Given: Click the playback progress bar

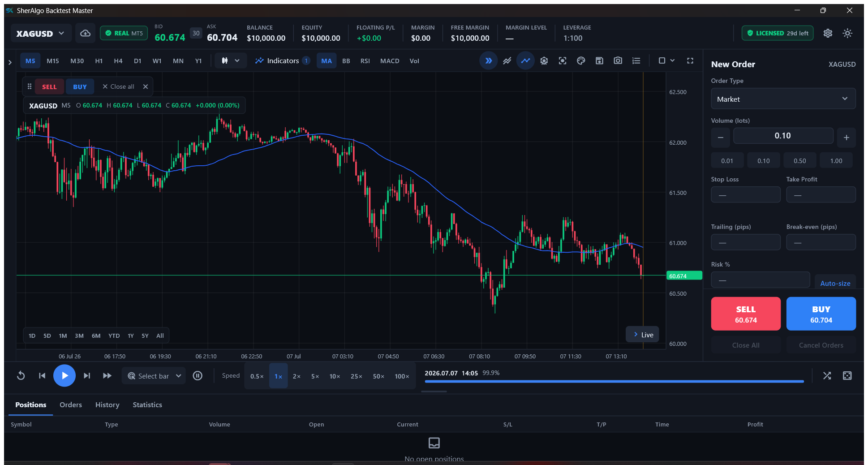Looking at the screenshot, I should (614, 382).
